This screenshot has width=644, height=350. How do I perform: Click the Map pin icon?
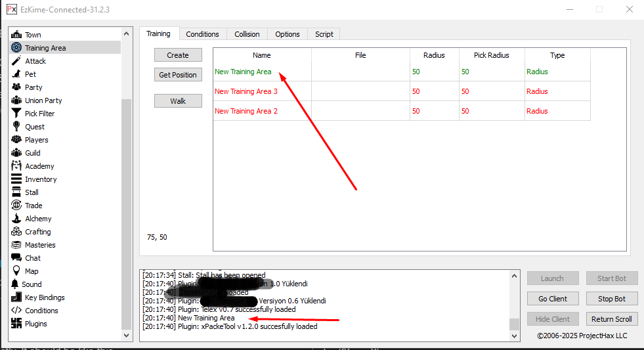click(16, 271)
